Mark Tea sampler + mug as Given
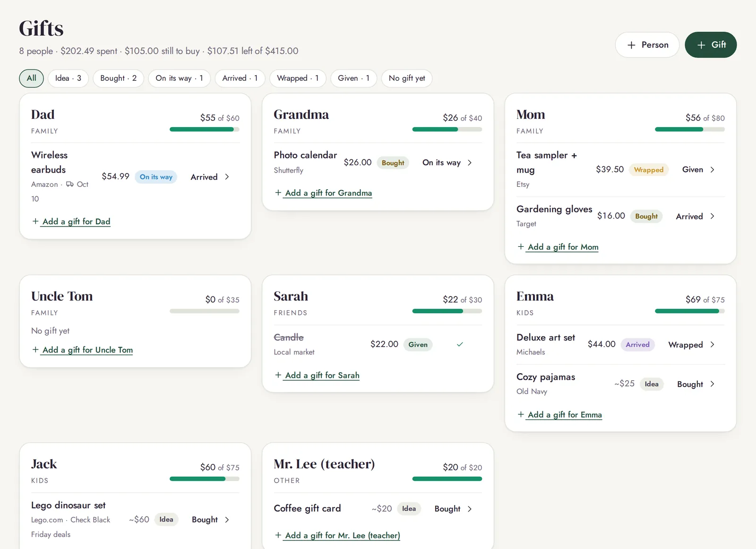 (x=693, y=170)
